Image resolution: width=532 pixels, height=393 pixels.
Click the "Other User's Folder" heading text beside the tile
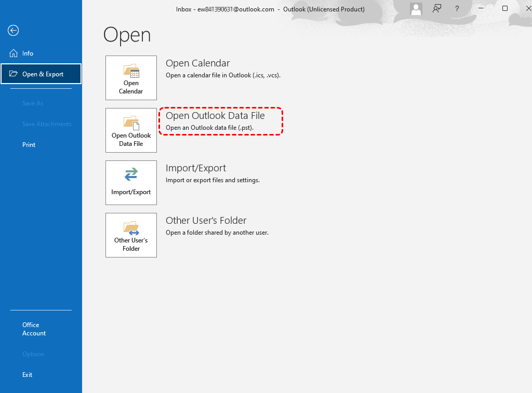206,221
